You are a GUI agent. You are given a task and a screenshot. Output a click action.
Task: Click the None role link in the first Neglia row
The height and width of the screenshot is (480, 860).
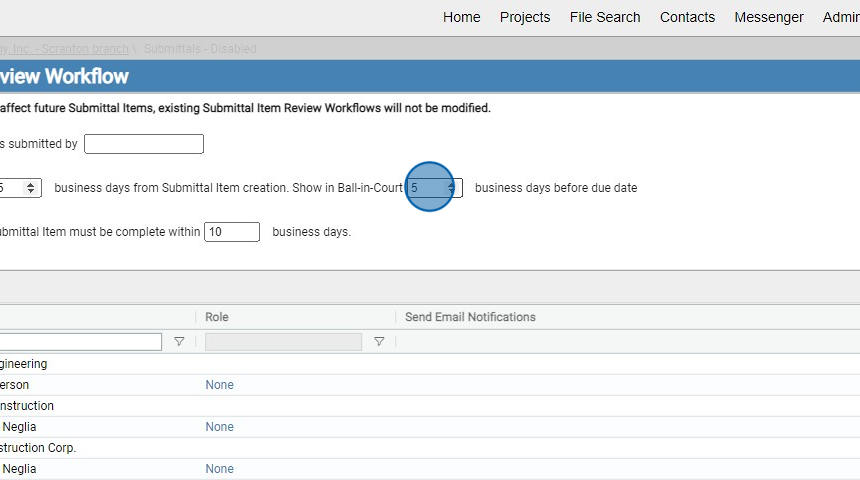click(x=219, y=427)
